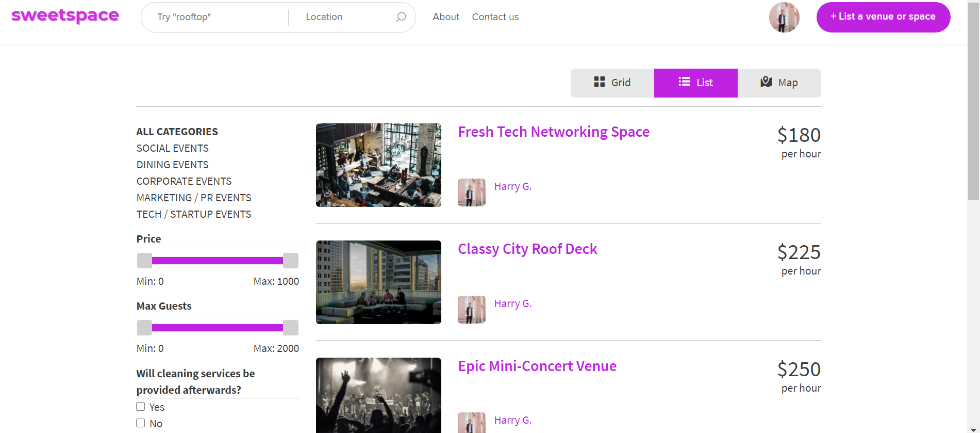This screenshot has height=433, width=980.
Task: Open host avatar for Fresh Tech Networking Space
Action: click(472, 193)
